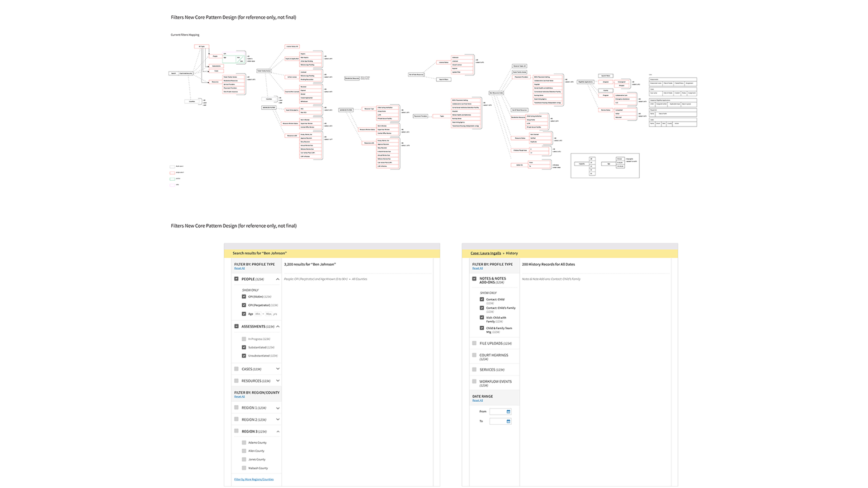Uncheck Visit: Child with Family checkbox

coord(481,318)
